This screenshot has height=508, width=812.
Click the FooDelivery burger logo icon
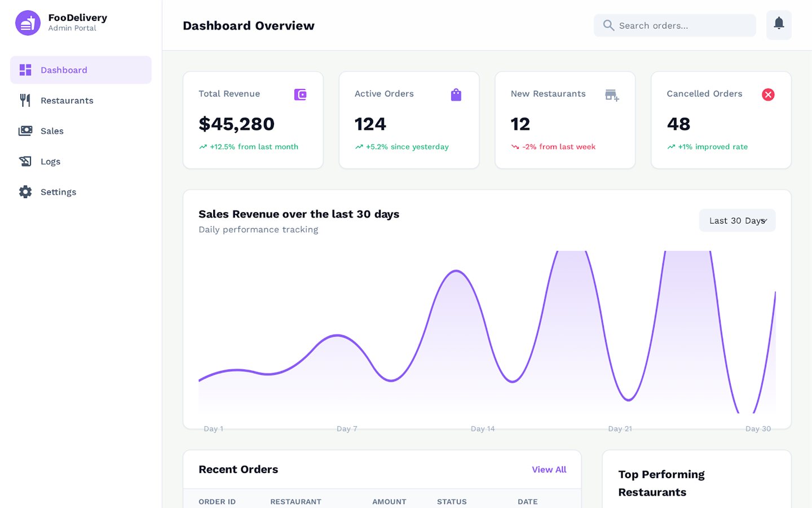pos(28,23)
